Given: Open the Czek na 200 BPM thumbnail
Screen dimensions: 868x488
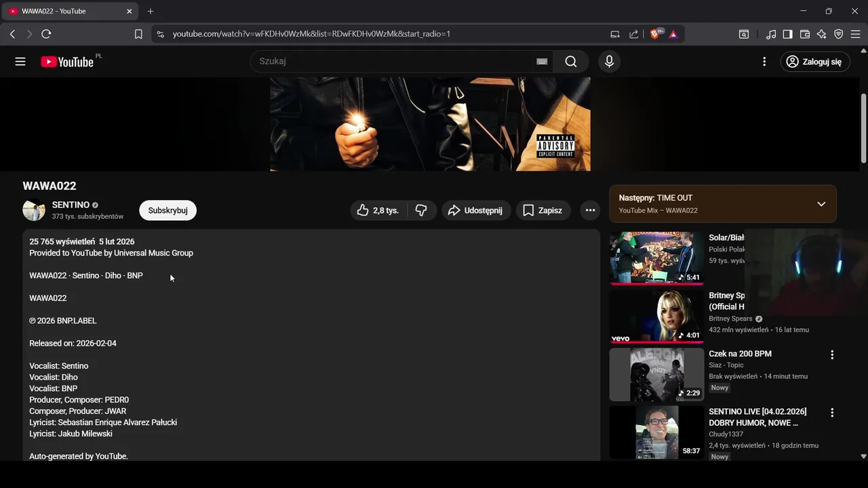Looking at the screenshot, I should [x=656, y=375].
